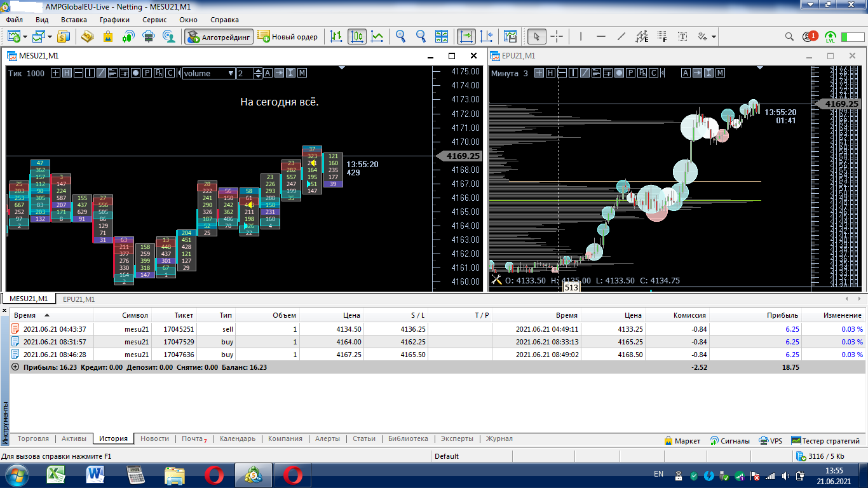Expand the profiles dropdown arrow
Image resolution: width=868 pixels, height=488 pixels.
49,37
